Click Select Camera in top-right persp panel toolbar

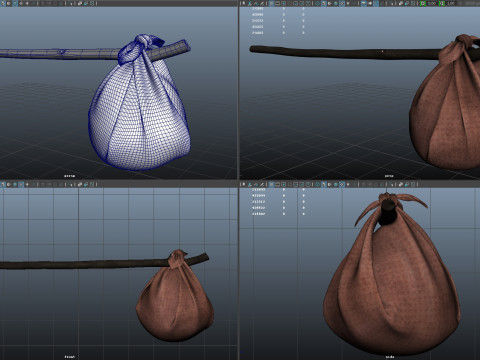[x=243, y=3]
